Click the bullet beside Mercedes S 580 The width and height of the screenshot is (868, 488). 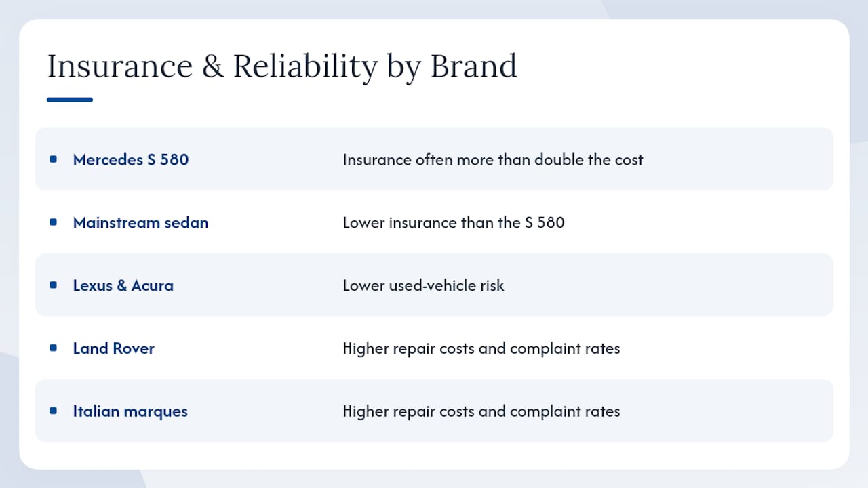click(54, 159)
